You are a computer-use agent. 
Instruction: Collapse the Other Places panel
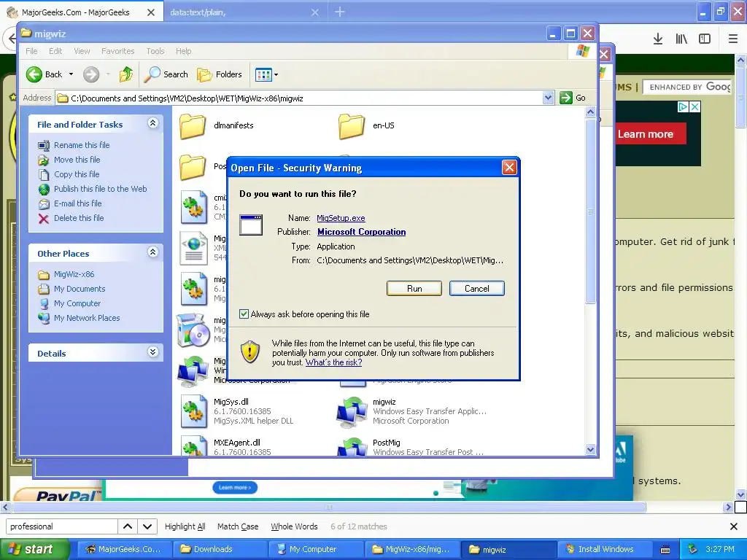pyautogui.click(x=152, y=252)
